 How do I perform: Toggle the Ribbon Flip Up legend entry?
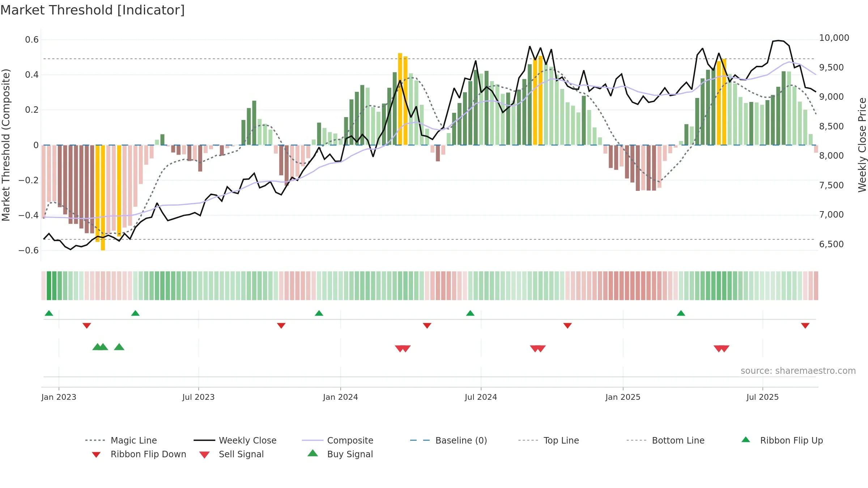pos(782,440)
